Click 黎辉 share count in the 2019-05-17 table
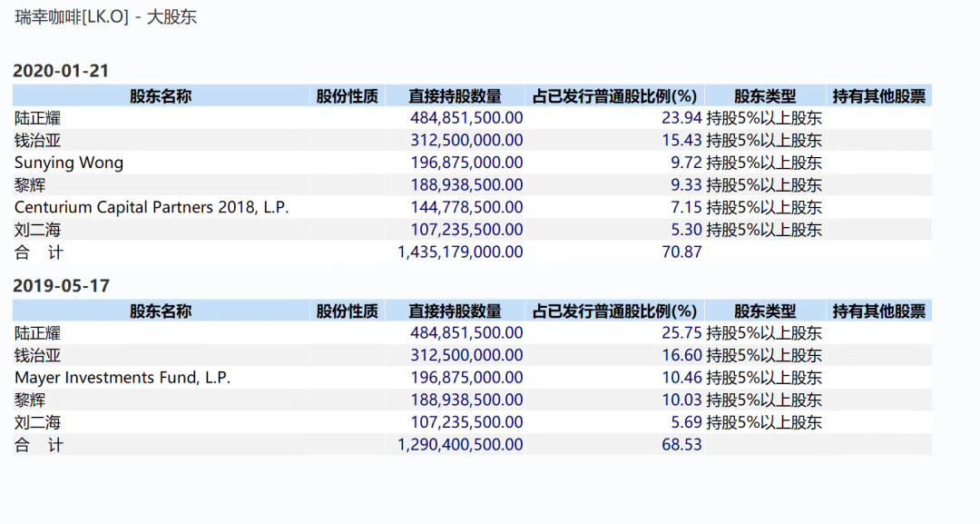Image resolution: width=980 pixels, height=524 pixels. 466,400
